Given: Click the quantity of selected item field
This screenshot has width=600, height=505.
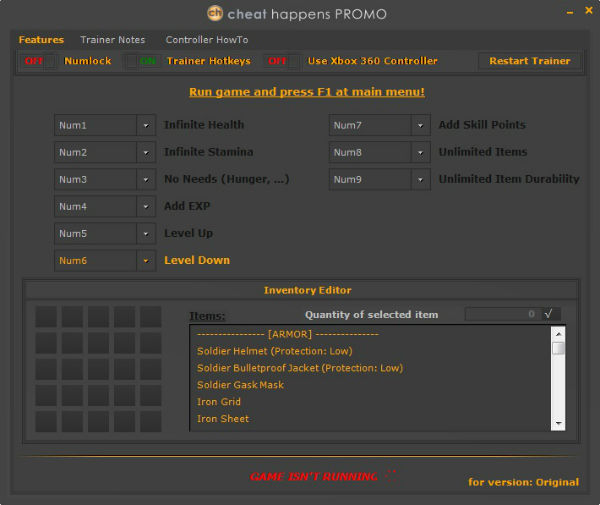Looking at the screenshot, I should [x=503, y=314].
